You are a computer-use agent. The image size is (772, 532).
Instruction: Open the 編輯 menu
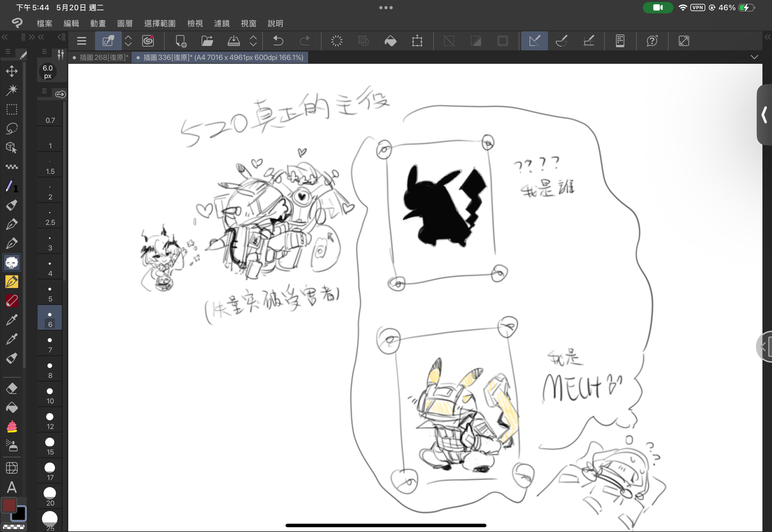[71, 23]
